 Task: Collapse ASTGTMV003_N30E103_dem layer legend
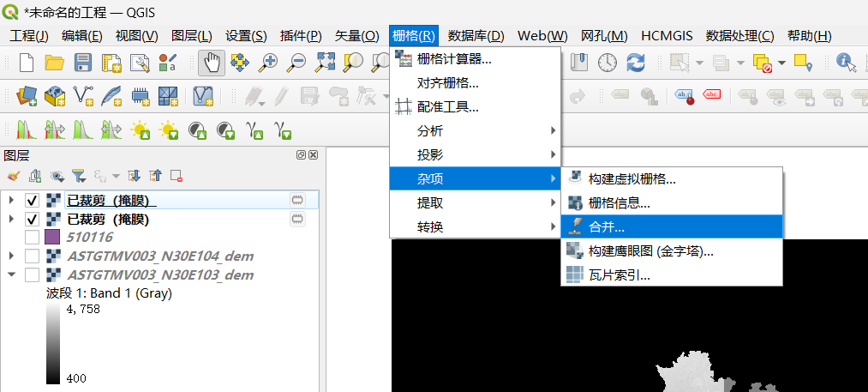12,274
